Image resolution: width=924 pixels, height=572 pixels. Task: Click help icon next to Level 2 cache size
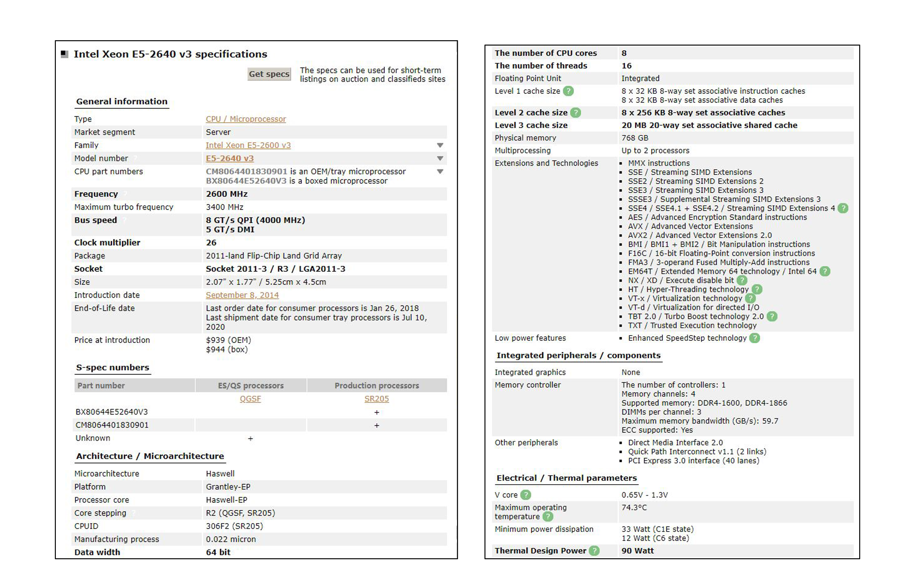pyautogui.click(x=575, y=113)
